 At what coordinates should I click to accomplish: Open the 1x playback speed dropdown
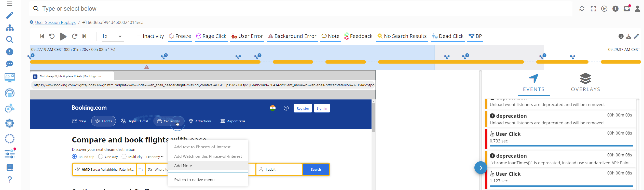tap(112, 36)
